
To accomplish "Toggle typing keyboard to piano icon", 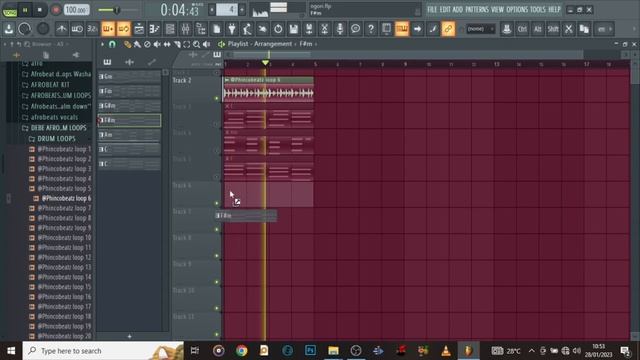I will tap(402, 29).
